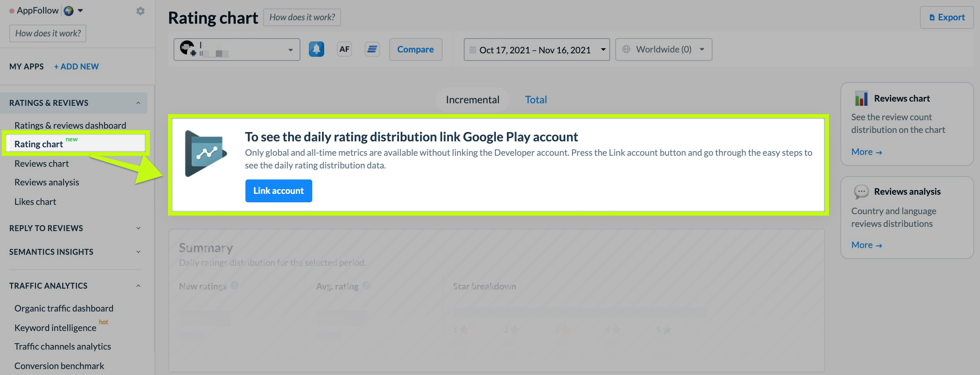Image resolution: width=980 pixels, height=375 pixels.
Task: Click How does it work beside title
Action: (x=302, y=17)
